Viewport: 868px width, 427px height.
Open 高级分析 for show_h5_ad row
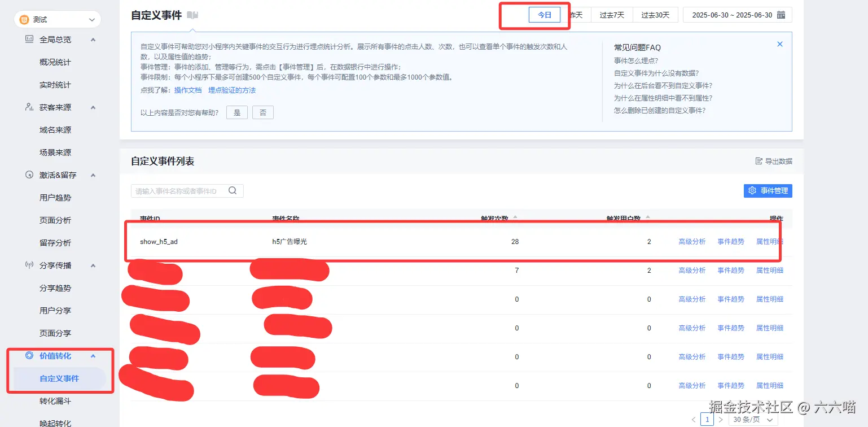pyautogui.click(x=692, y=242)
